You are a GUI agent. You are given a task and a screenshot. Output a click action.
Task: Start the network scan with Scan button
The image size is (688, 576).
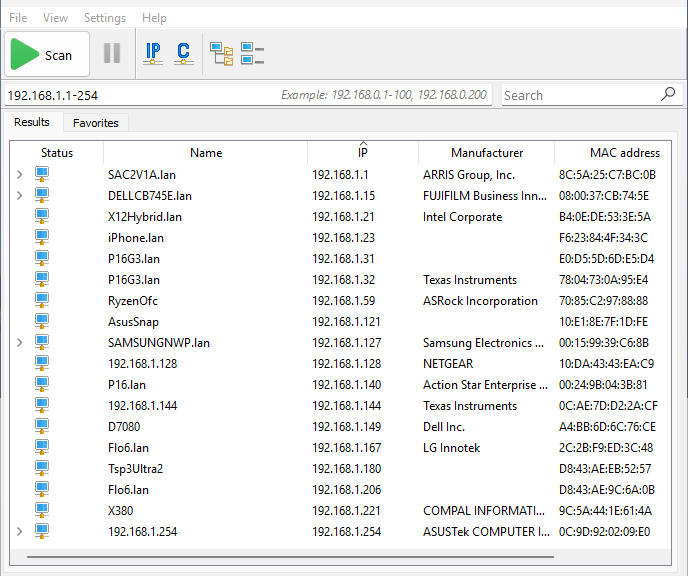pyautogui.click(x=47, y=54)
